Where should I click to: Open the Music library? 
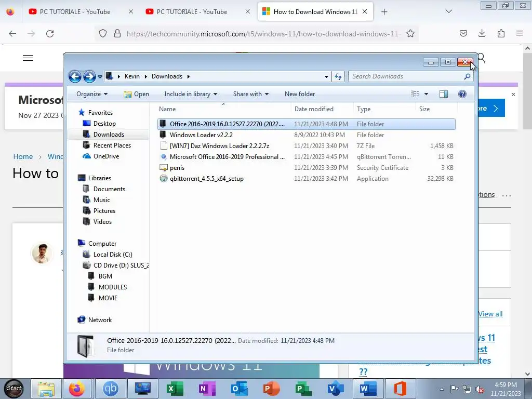101,200
